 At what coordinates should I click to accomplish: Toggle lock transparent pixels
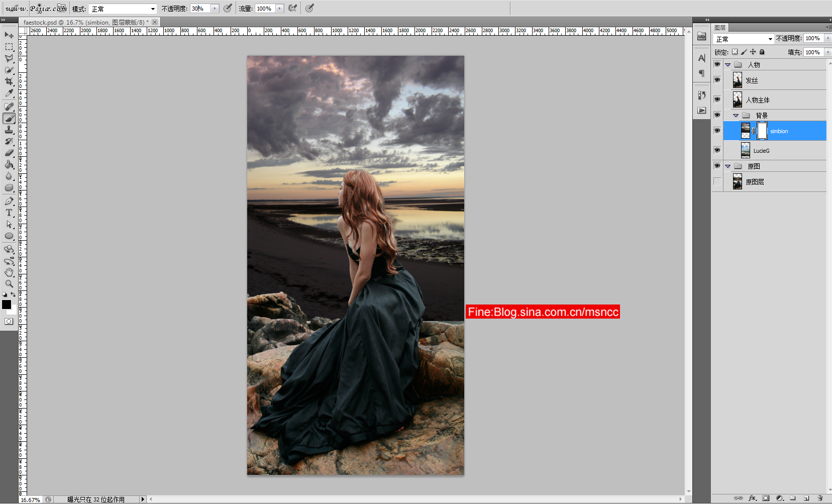click(735, 52)
